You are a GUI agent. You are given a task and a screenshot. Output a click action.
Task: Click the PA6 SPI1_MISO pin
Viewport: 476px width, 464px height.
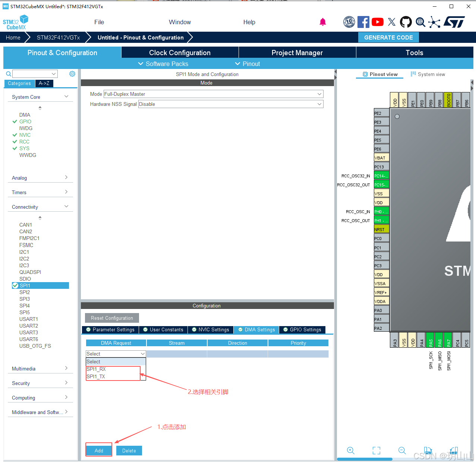coord(439,340)
